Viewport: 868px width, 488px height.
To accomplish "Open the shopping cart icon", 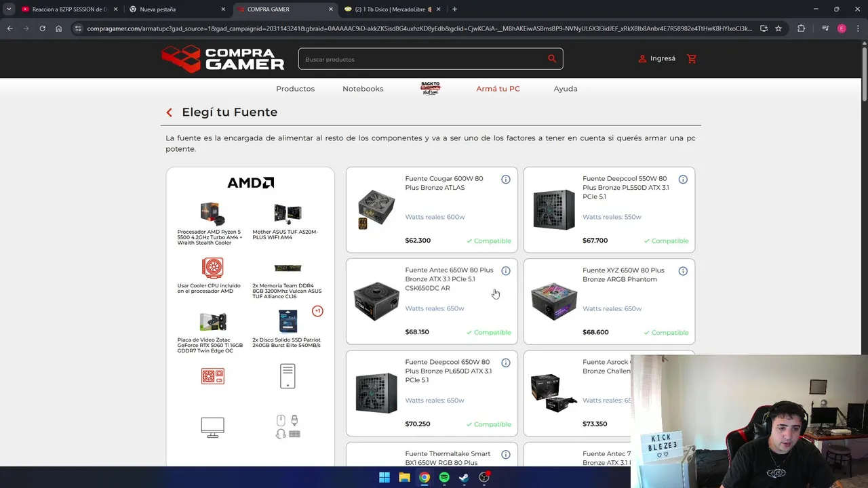I will point(692,59).
